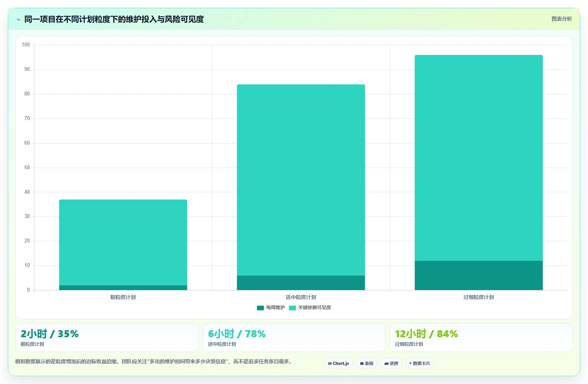Click the Chart.js tag chip
The width and height of the screenshot is (588, 384).
(x=338, y=363)
